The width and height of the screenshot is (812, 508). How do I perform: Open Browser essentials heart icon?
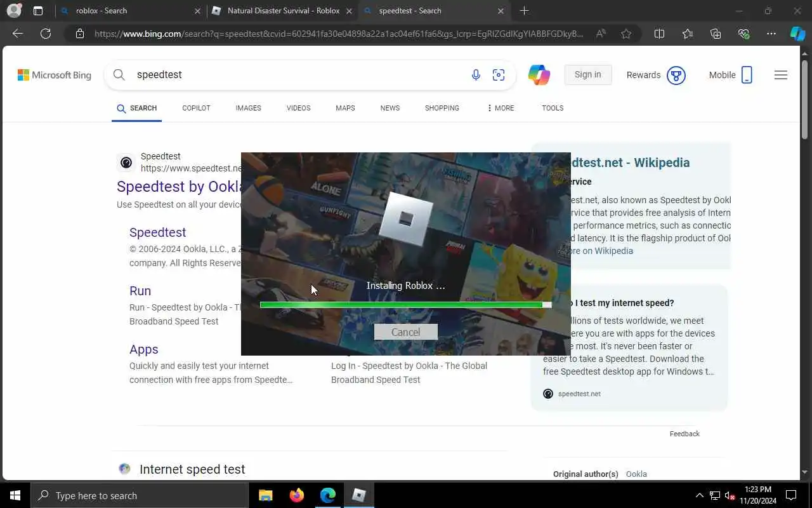click(743, 34)
